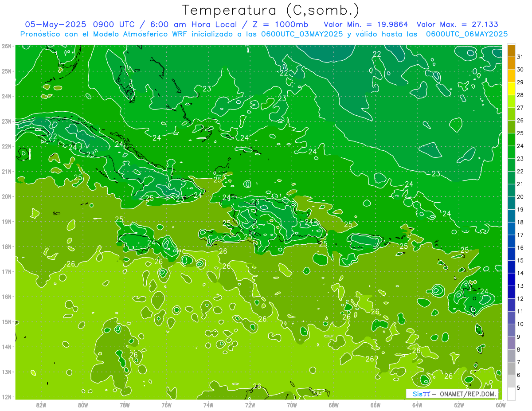This screenshot has height=411, width=532.
Task: Click the valid-until time 0600UTC_06MAY2025
Action: 467,34
